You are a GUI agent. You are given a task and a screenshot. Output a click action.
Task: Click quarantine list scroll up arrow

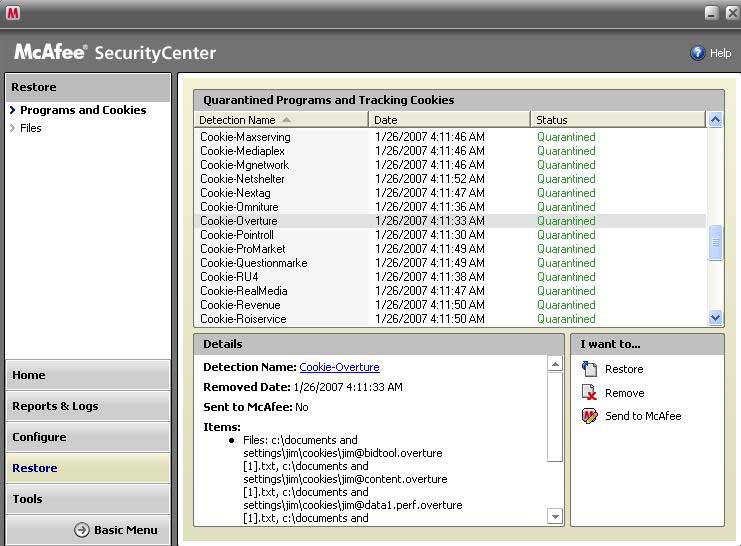point(715,120)
